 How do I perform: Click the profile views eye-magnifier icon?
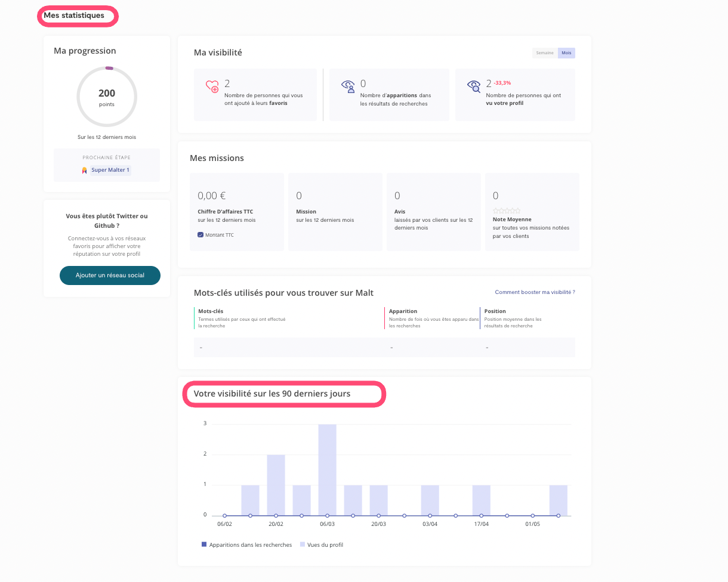click(474, 86)
